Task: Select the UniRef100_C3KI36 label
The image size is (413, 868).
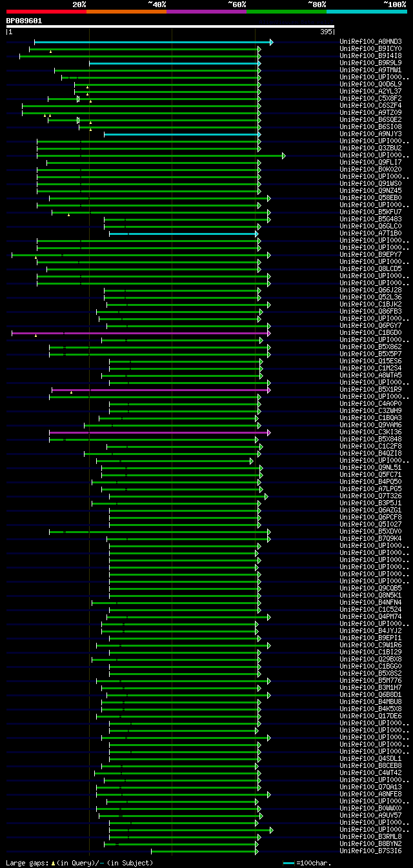Action: pos(370,432)
